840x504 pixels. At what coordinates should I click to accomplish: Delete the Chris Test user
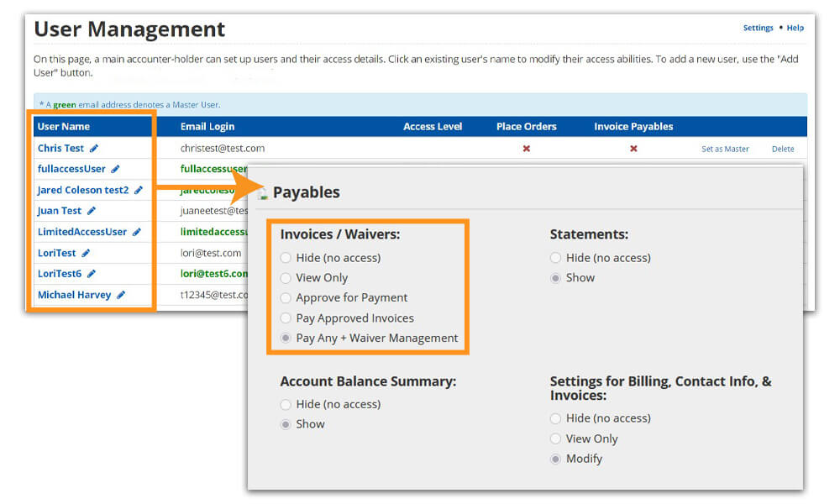click(x=783, y=149)
